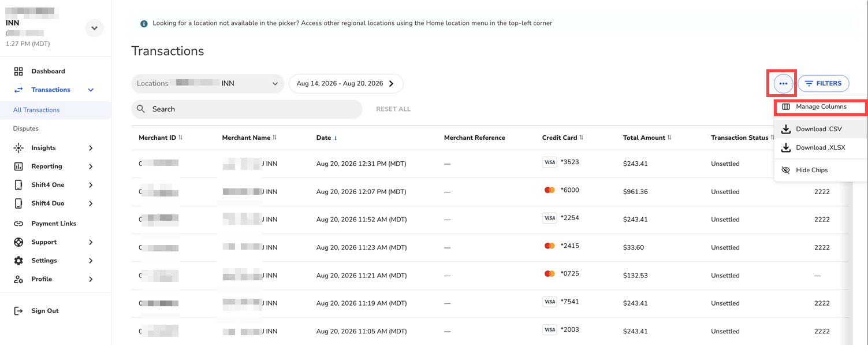Click the Settings gear icon in sidebar
868x345 pixels.
[18, 261]
